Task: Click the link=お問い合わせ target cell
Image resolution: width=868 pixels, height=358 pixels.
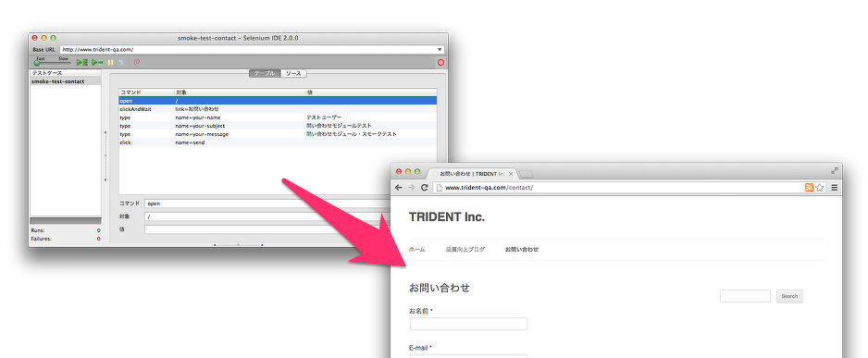Action: pos(197,109)
